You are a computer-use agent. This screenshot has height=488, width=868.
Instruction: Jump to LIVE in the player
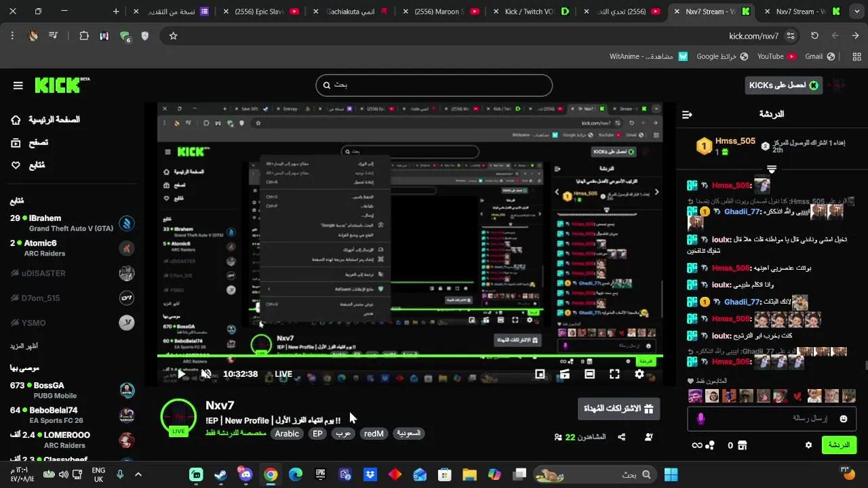(x=283, y=374)
